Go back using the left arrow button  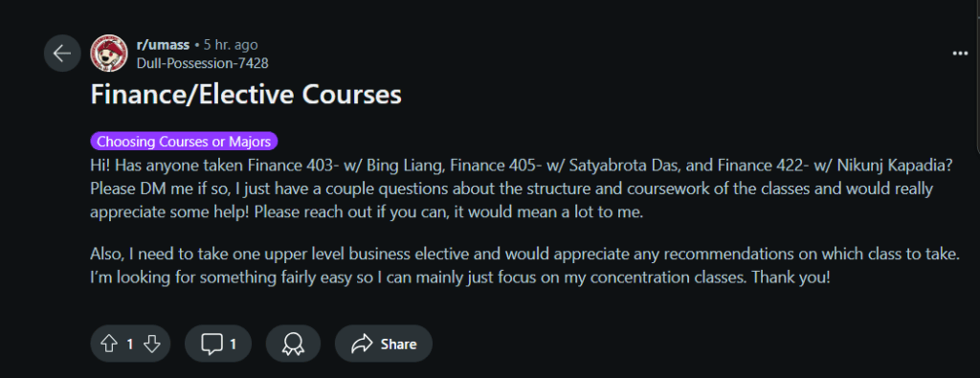point(62,53)
